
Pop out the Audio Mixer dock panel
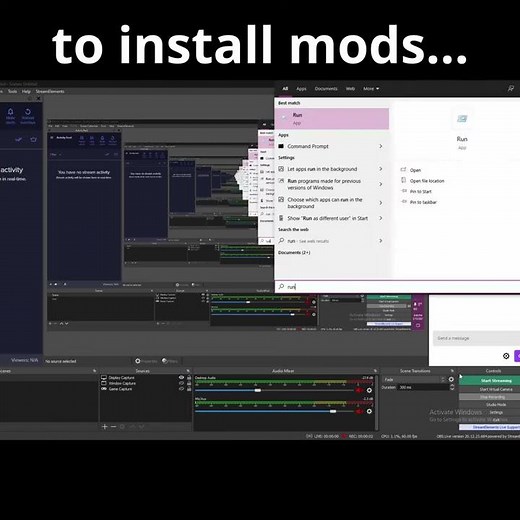point(375,371)
